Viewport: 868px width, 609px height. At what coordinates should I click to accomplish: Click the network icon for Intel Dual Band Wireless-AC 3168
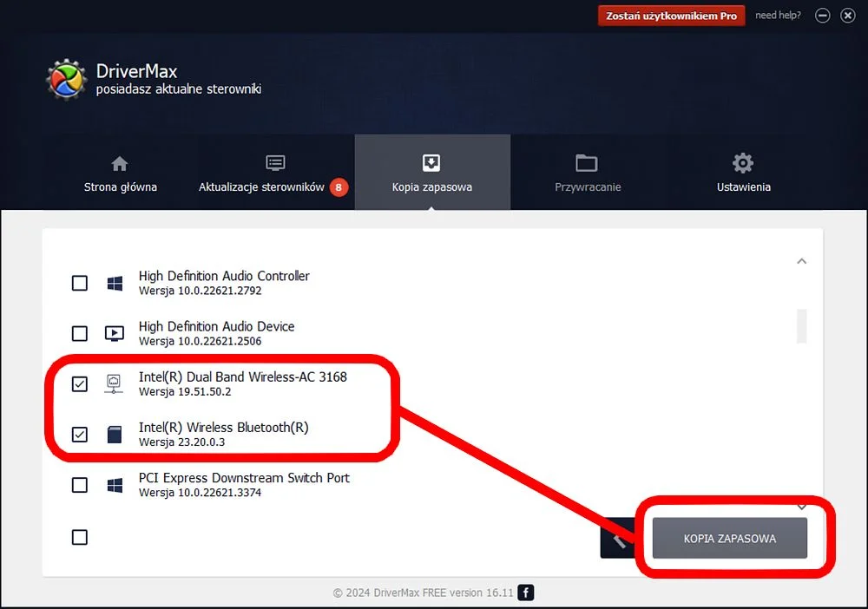click(x=114, y=383)
